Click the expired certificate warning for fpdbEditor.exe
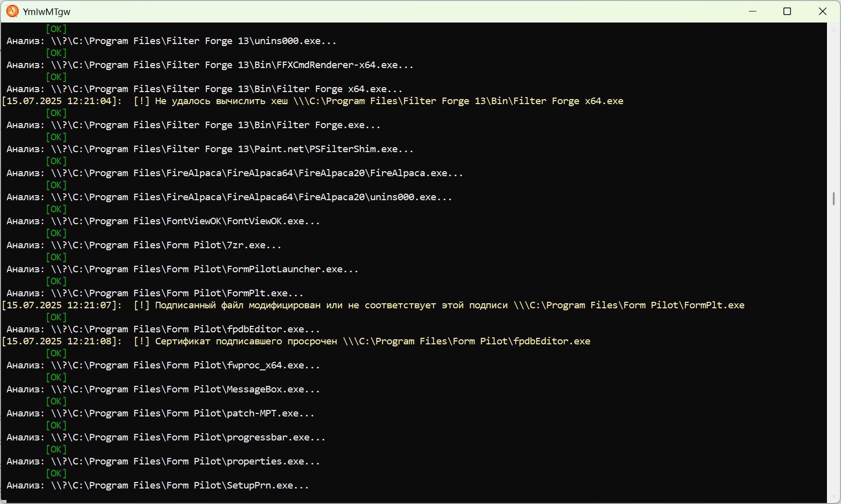The width and height of the screenshot is (841, 504). click(x=296, y=341)
